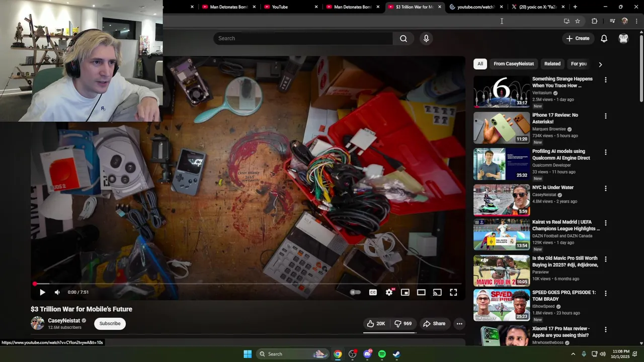The image size is (644, 362).
Task: Cast the video to a TV
Action: coord(437,292)
